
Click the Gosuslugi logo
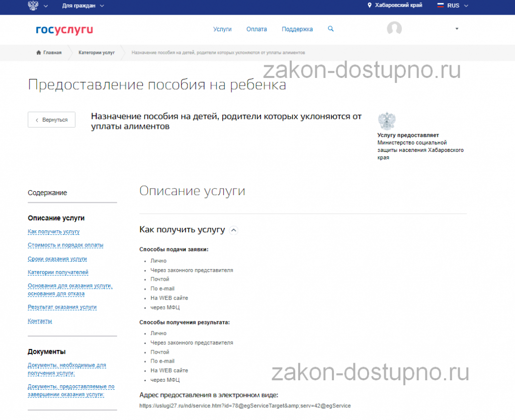[x=64, y=30]
